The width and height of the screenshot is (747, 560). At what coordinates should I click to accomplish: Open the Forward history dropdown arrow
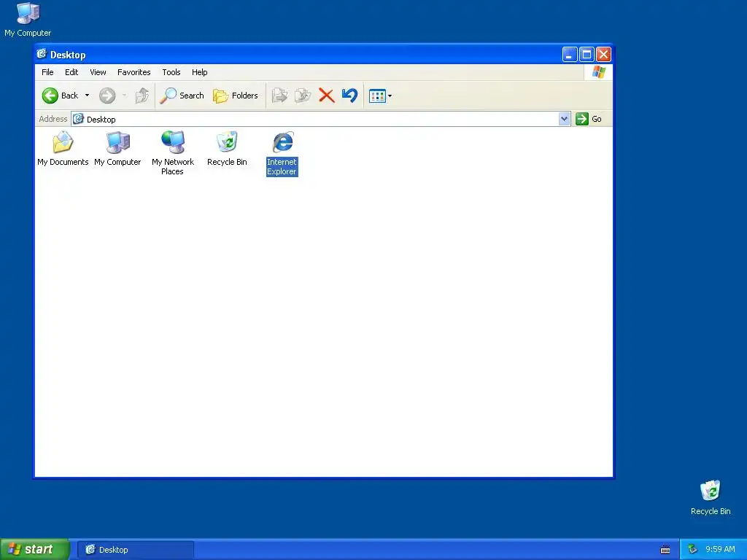pyautogui.click(x=124, y=96)
